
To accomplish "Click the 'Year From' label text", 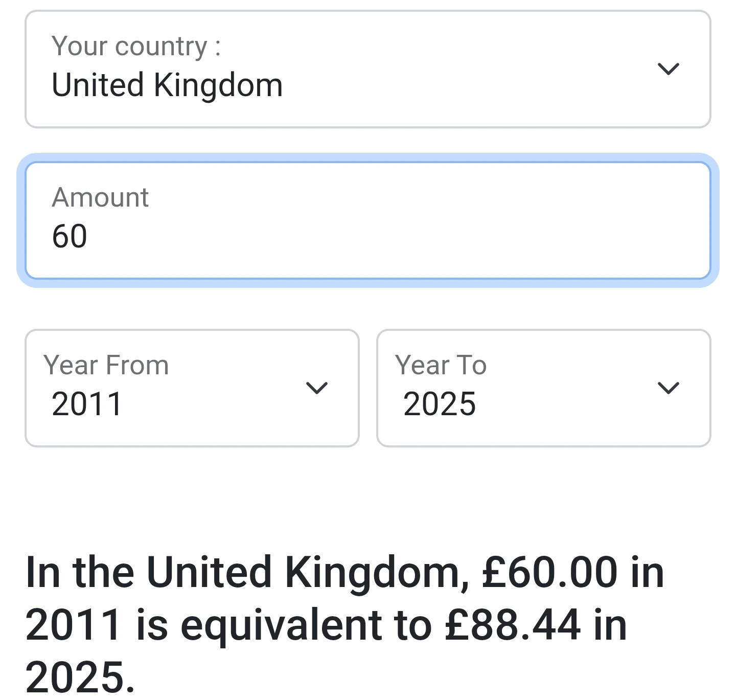I will pyautogui.click(x=106, y=365).
